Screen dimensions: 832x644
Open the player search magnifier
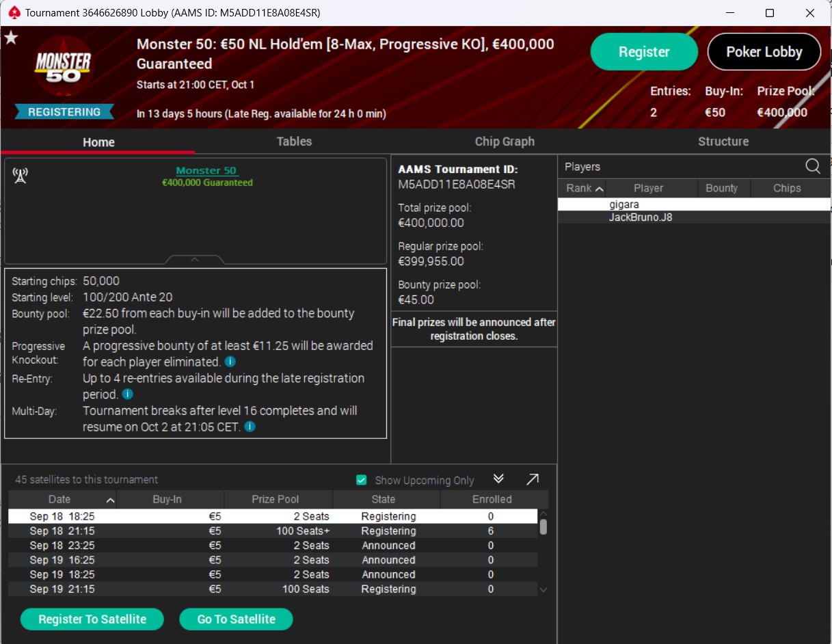(x=813, y=166)
